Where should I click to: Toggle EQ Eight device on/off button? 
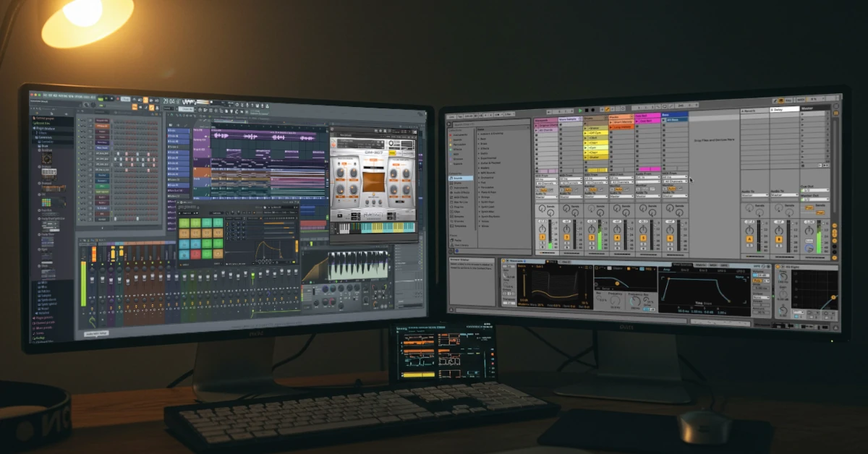click(x=778, y=267)
